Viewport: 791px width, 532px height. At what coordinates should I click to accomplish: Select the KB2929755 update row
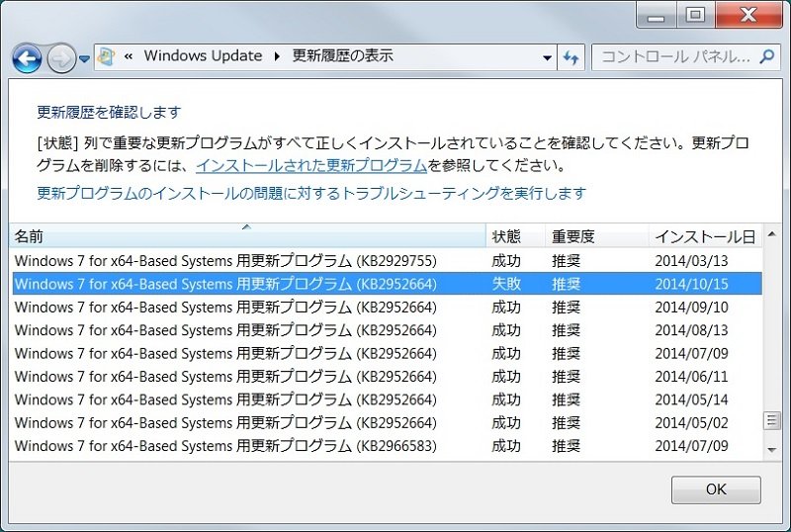click(387, 261)
